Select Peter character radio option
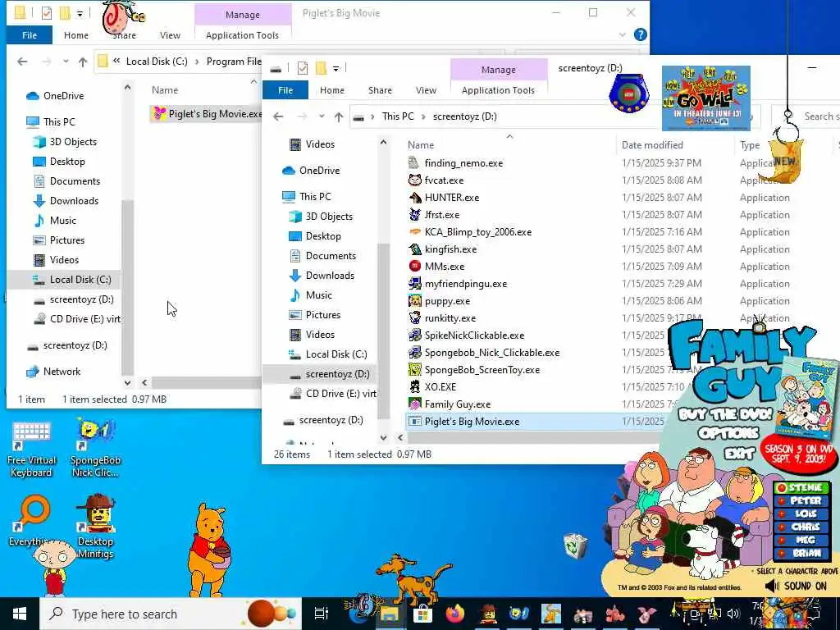This screenshot has height=630, width=840. 801,500
